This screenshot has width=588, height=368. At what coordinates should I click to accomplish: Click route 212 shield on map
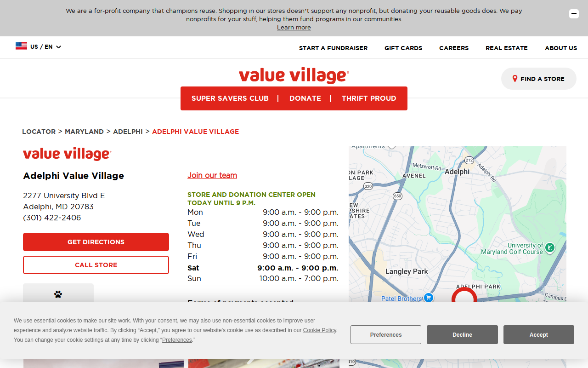click(x=469, y=160)
